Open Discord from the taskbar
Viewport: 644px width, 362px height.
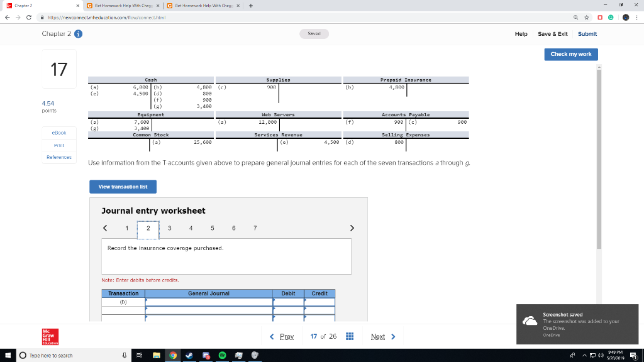pyautogui.click(x=206, y=355)
